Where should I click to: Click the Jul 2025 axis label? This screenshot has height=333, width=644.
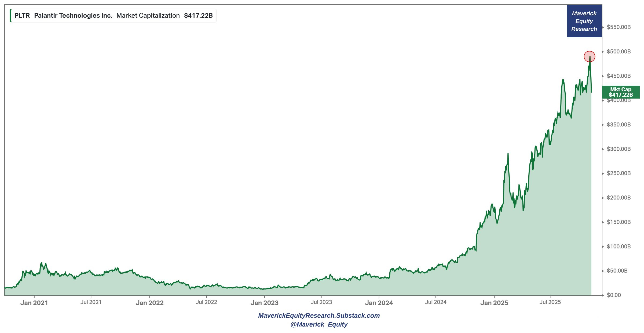[550, 302]
